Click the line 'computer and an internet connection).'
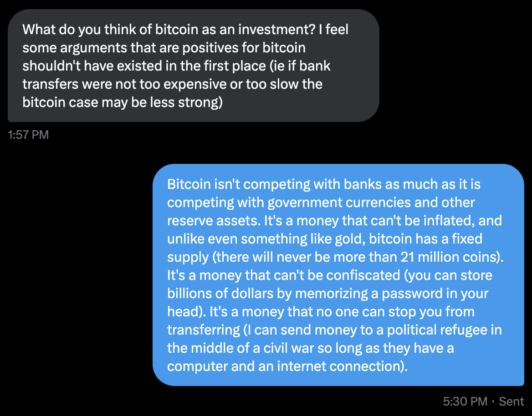Image resolution: width=532 pixels, height=416 pixels. 287,366
